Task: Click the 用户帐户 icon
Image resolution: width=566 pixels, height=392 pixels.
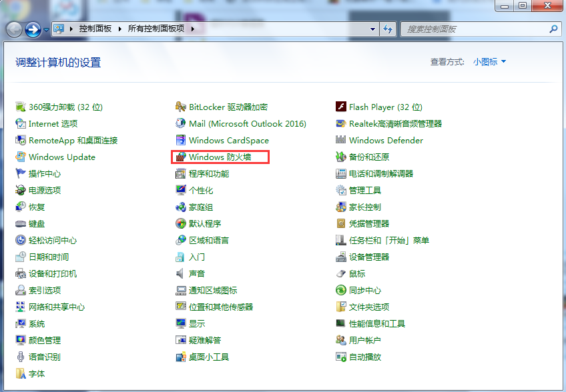Action: 341,340
